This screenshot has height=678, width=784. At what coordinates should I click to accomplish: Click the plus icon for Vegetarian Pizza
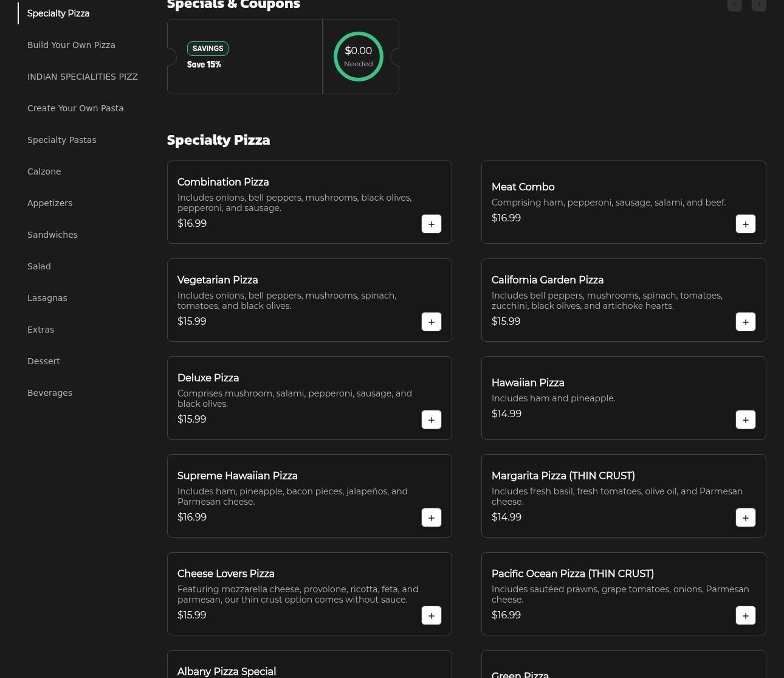pyautogui.click(x=432, y=322)
